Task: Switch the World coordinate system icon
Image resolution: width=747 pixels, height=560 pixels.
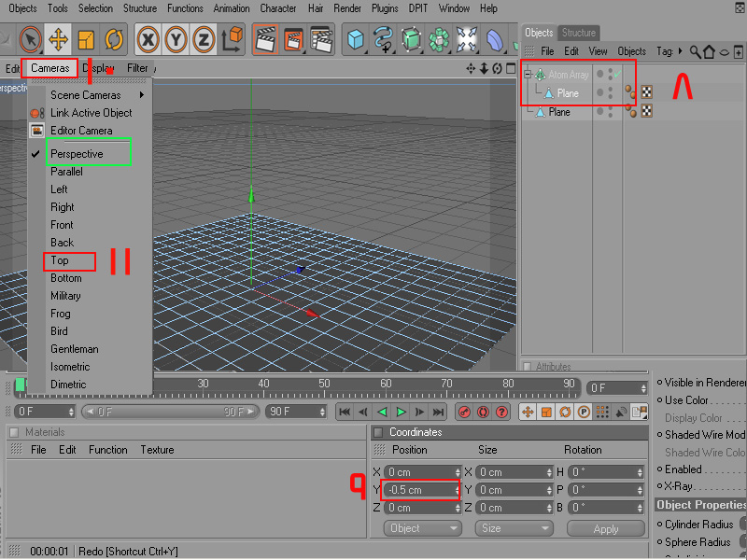Action: [x=232, y=39]
